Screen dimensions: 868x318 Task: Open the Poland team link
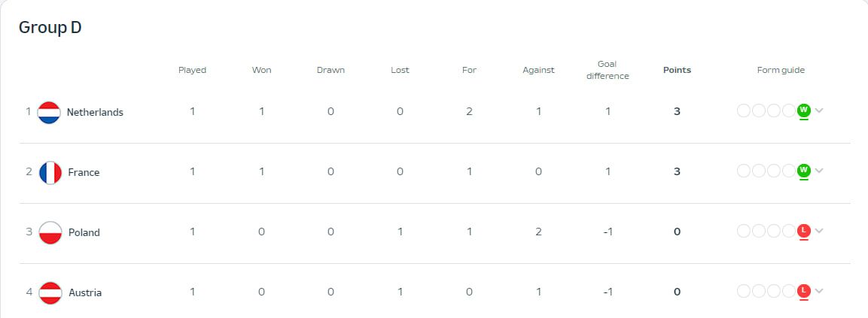(84, 232)
